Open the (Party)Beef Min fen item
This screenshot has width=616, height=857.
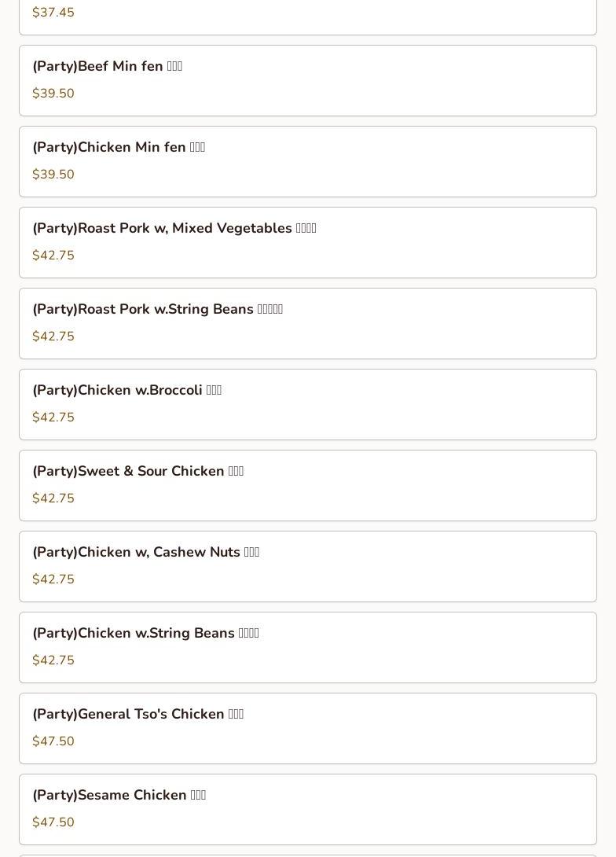pos(108,67)
